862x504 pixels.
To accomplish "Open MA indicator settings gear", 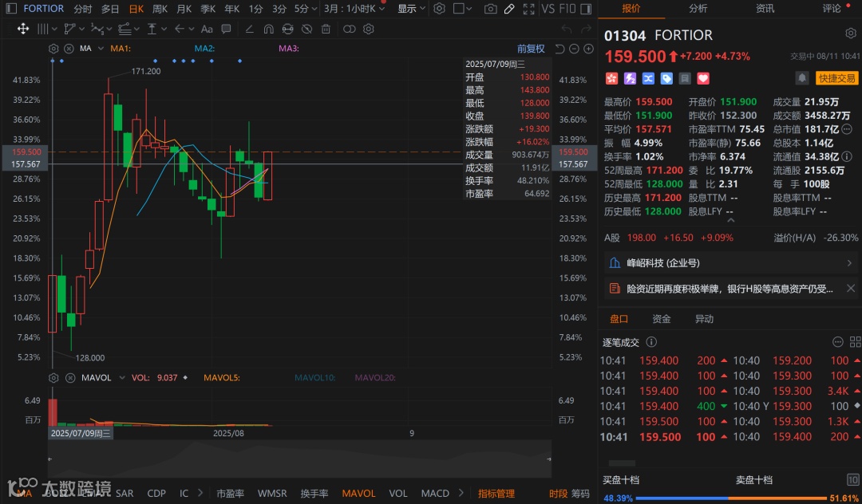I will (53, 49).
